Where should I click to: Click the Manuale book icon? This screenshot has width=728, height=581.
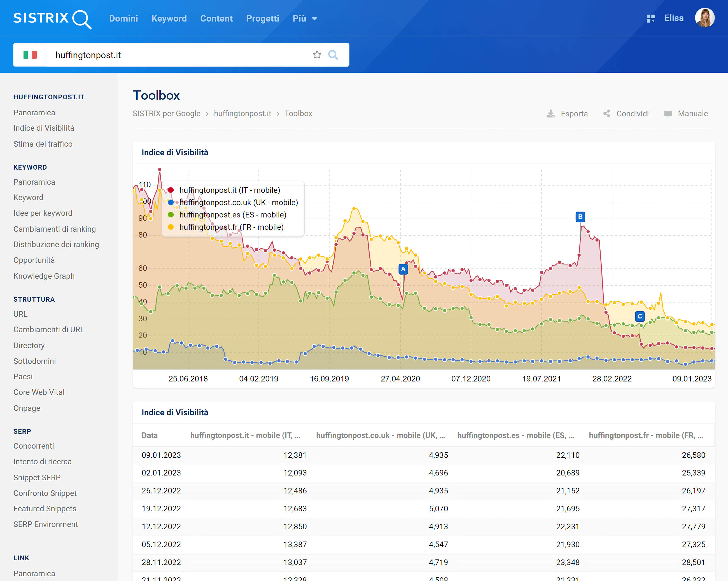pos(668,113)
